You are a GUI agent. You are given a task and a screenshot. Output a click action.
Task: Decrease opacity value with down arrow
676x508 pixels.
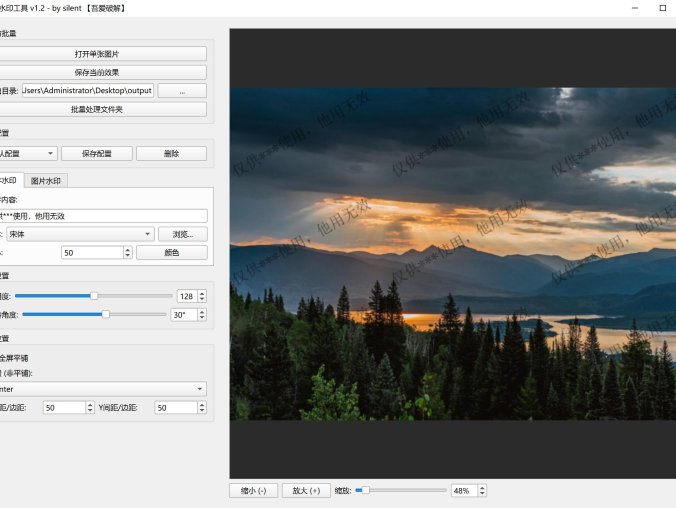[202, 299]
